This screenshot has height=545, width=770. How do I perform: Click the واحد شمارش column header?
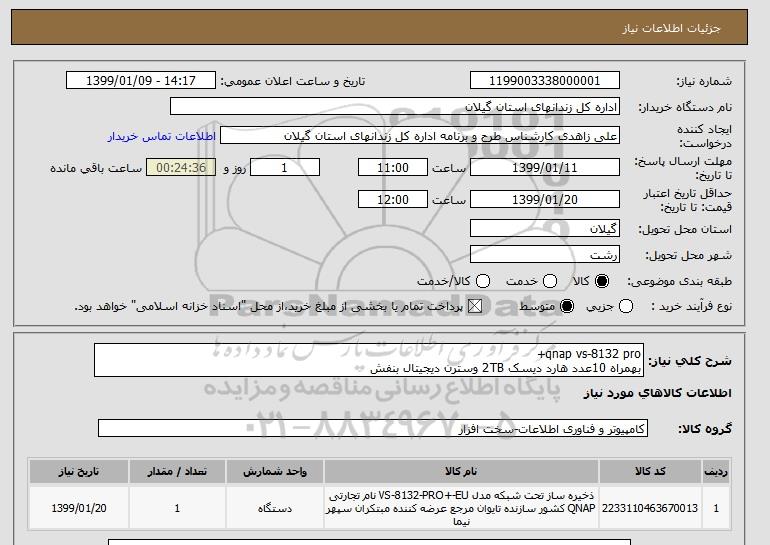click(275, 471)
